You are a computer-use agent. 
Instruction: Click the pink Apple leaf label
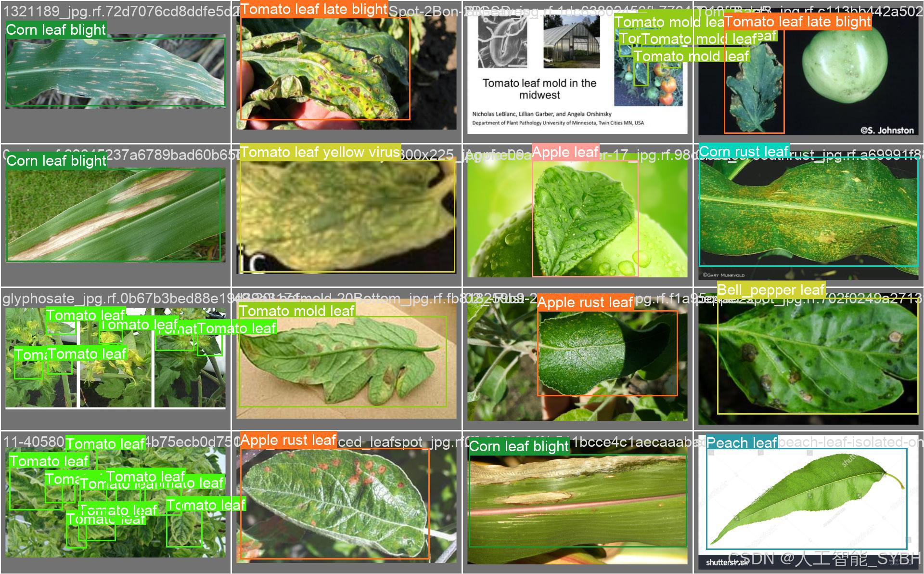[x=565, y=153]
